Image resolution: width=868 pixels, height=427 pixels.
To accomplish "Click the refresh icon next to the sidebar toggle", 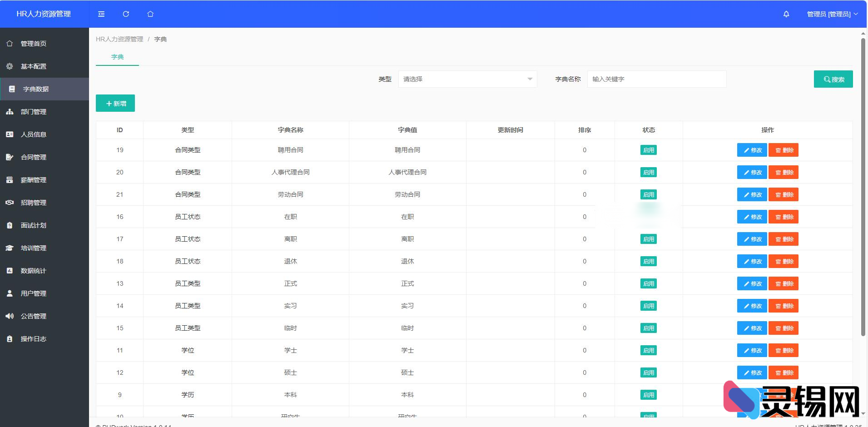I will 126,14.
